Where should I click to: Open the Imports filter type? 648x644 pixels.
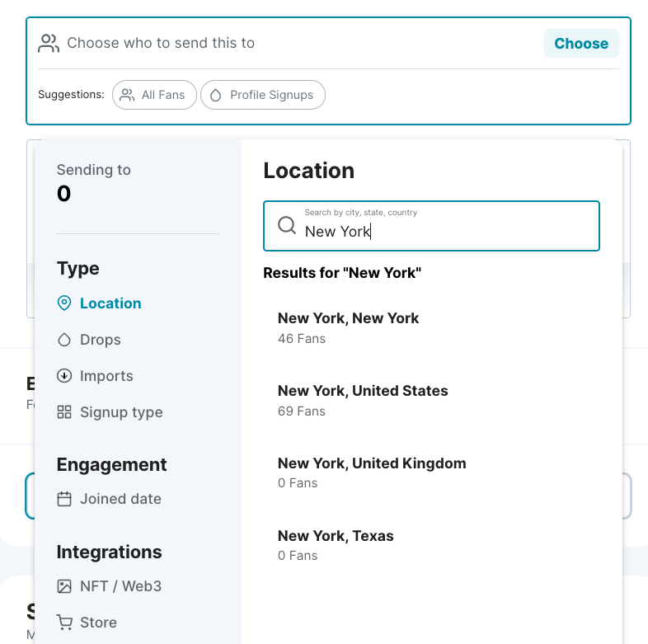pyautogui.click(x=106, y=376)
